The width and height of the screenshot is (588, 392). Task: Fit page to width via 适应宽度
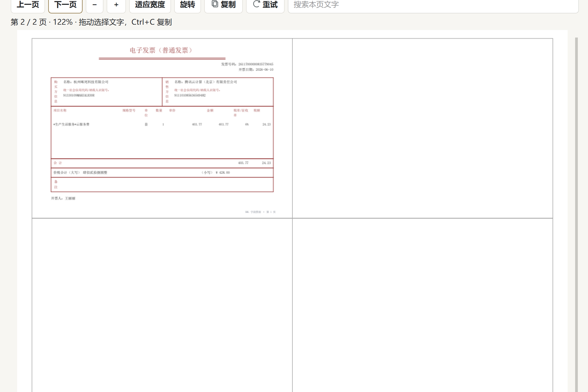coord(150,5)
